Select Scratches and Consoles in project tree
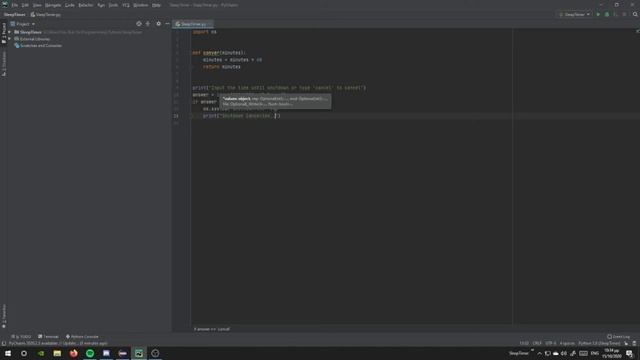Viewport: 640px width, 360px height. click(38, 46)
